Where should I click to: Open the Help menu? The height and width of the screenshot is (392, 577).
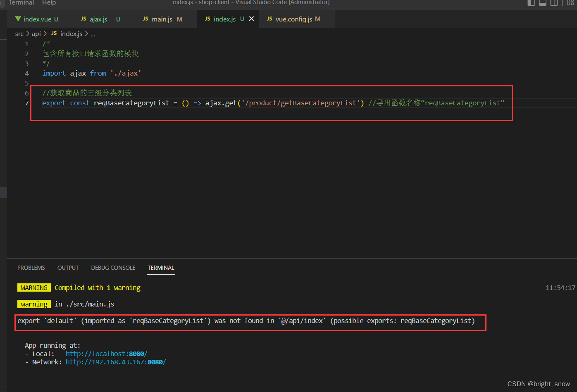[49, 2]
